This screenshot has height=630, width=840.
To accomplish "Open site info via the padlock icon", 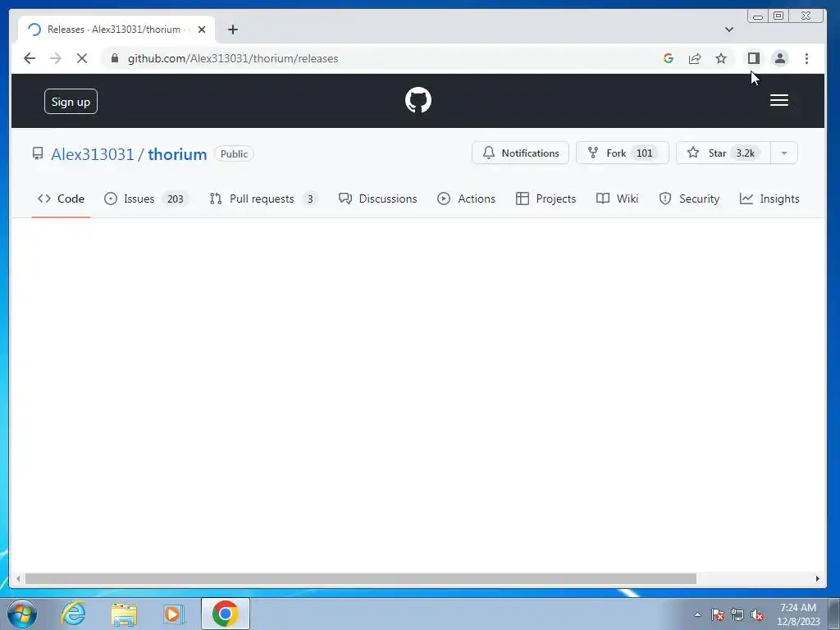I will 115,58.
